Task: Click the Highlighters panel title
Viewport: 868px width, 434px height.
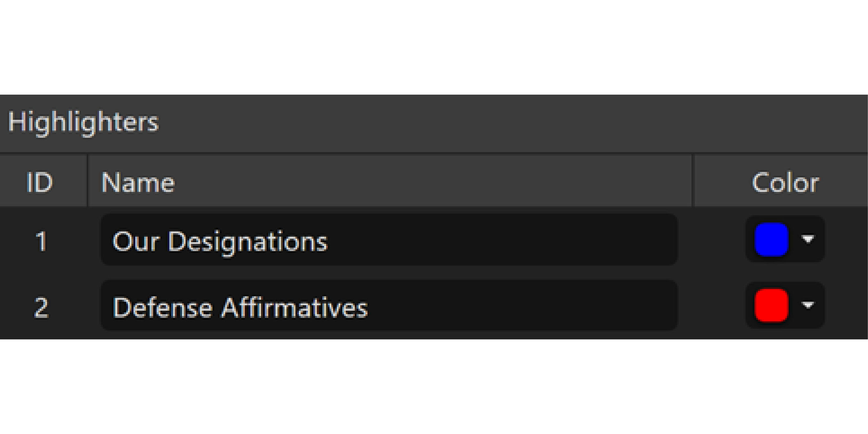Action: (83, 122)
